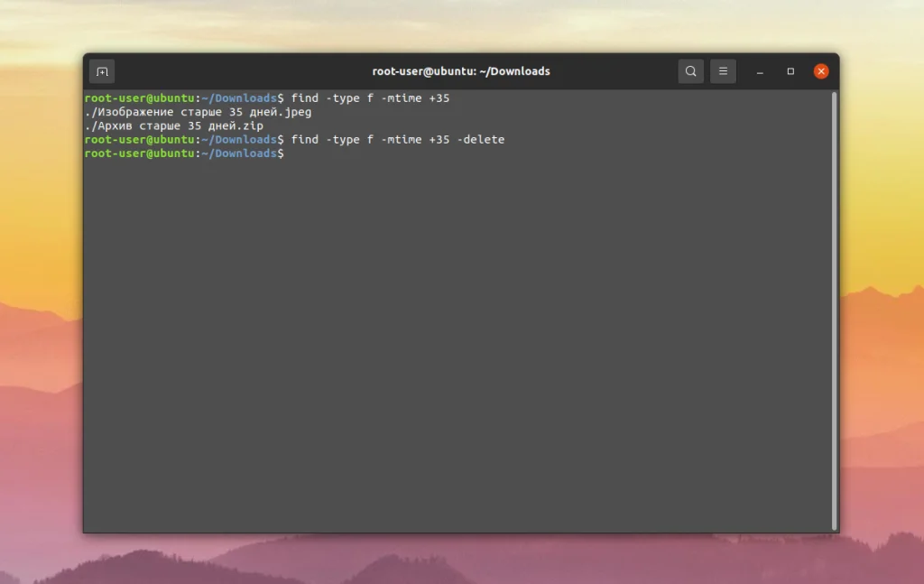
Task: Select the magnifying glass to search terminal output
Action: click(690, 70)
